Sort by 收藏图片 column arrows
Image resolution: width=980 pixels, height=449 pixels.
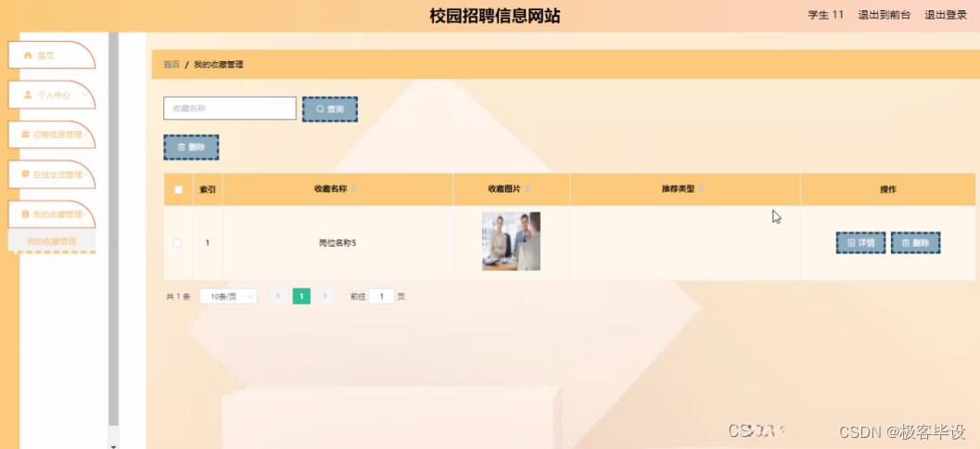[x=528, y=189]
